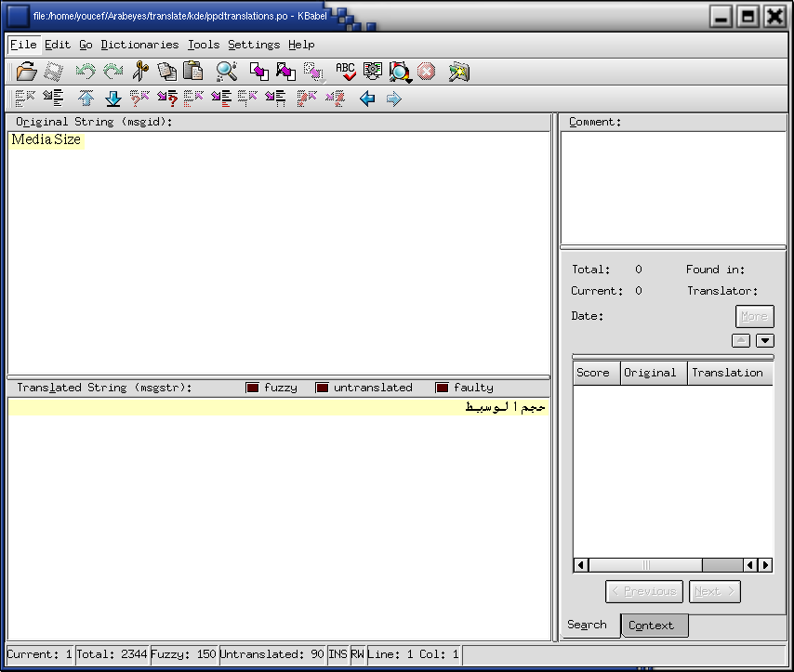Navigate forward with the right arrow icon
Screen dimensions: 794x672
pos(393,98)
